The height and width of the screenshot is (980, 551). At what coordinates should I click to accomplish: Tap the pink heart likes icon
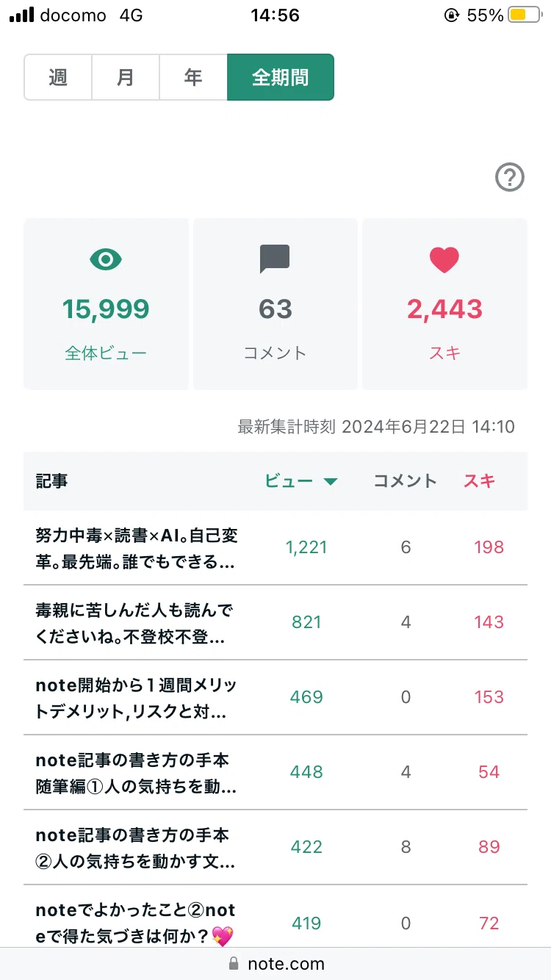(x=444, y=260)
